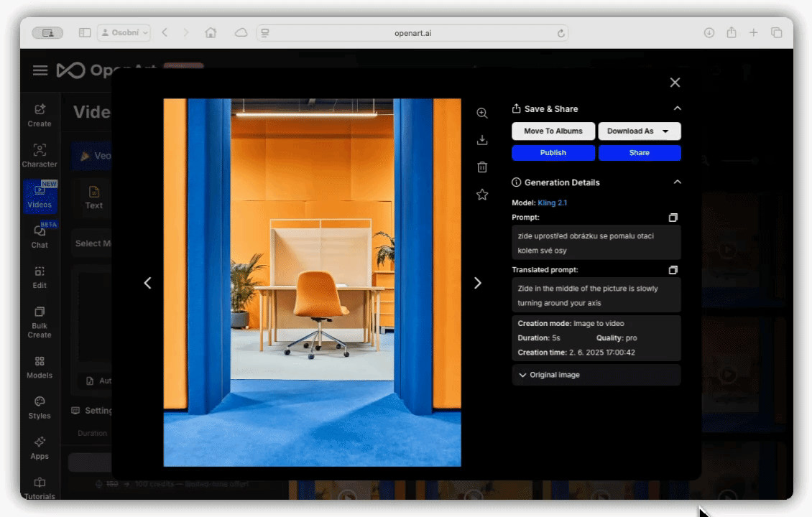812x517 pixels.
Task: Open the Create section in sidebar
Action: (40, 116)
